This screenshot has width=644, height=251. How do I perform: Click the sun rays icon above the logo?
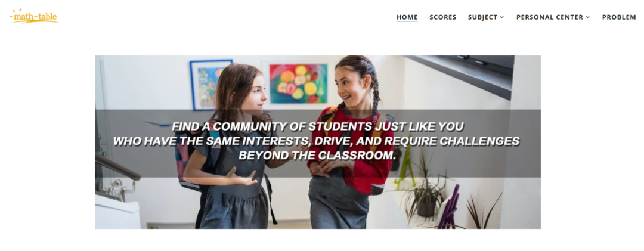(x=17, y=11)
